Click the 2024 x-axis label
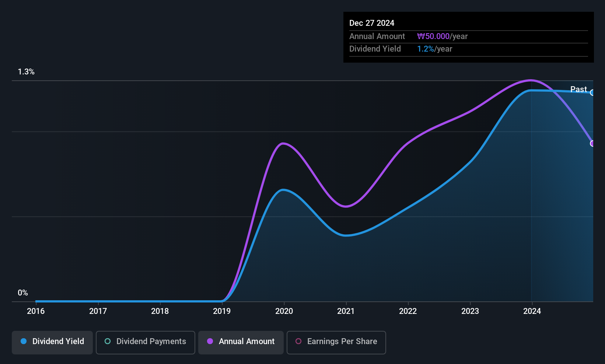This screenshot has height=364, width=605. 532,311
